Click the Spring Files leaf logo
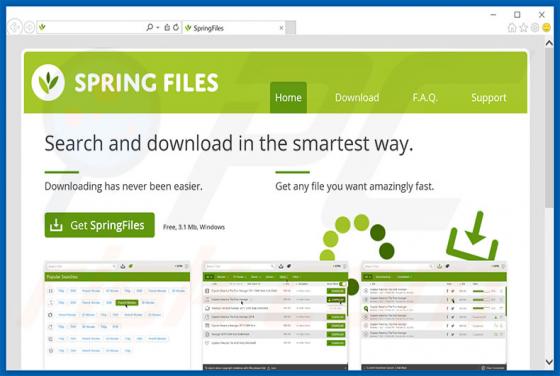Image resolution: width=560 pixels, height=376 pixels. 48,82
